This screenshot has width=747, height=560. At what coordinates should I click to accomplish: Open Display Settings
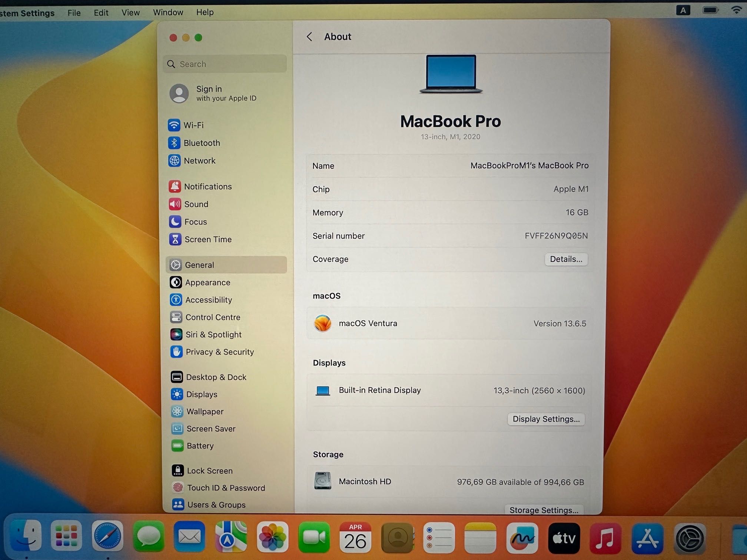pos(545,418)
